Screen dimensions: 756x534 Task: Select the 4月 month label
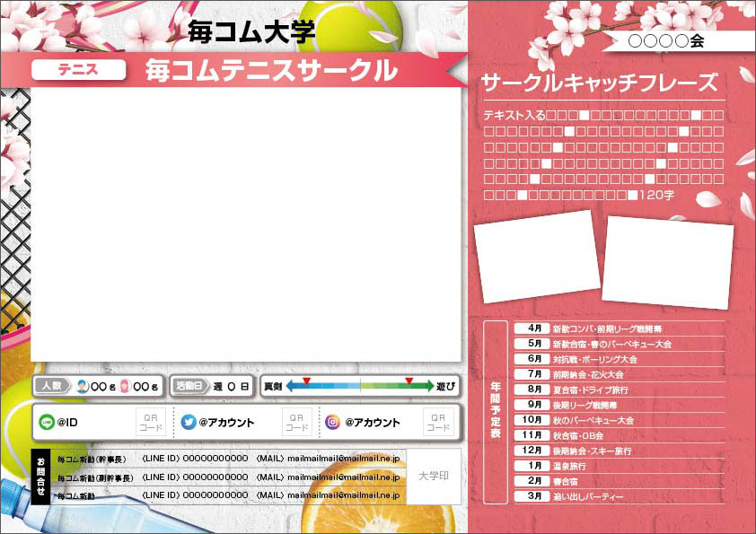pyautogui.click(x=532, y=328)
